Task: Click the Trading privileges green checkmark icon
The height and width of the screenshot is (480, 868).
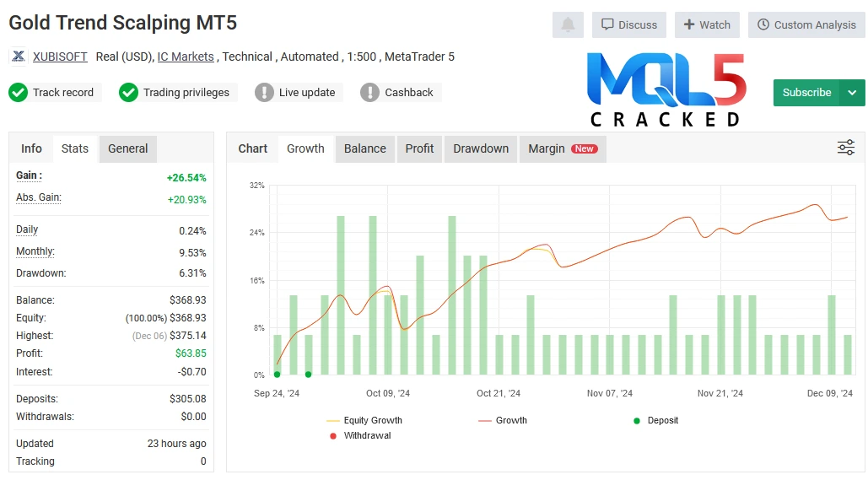Action: click(128, 93)
